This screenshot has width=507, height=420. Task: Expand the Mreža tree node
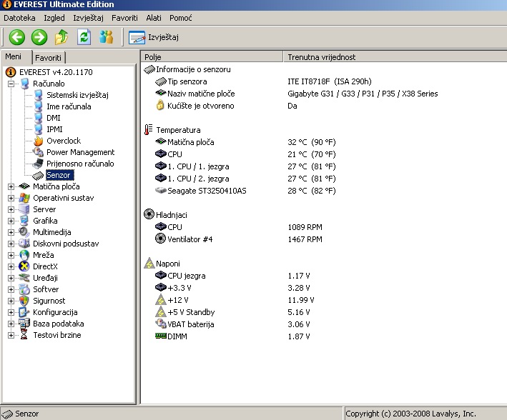[x=11, y=255]
